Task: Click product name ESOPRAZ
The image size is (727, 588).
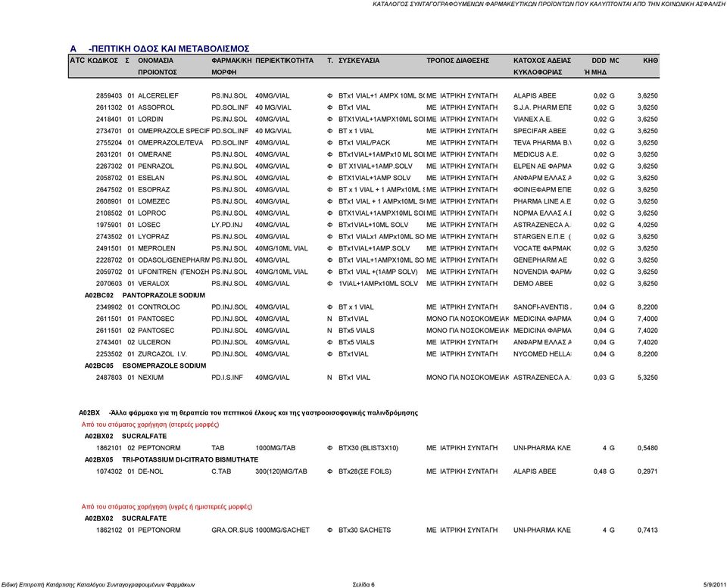Action: pyautogui.click(x=154, y=189)
